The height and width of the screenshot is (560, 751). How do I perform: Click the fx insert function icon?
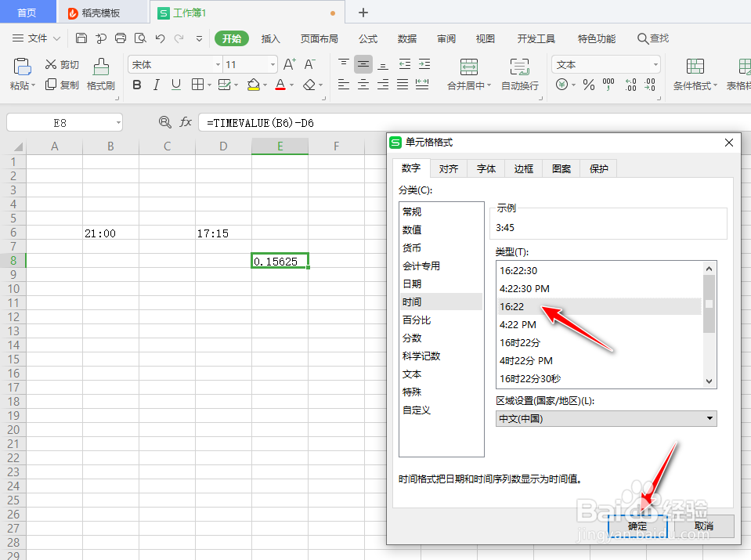point(185,122)
